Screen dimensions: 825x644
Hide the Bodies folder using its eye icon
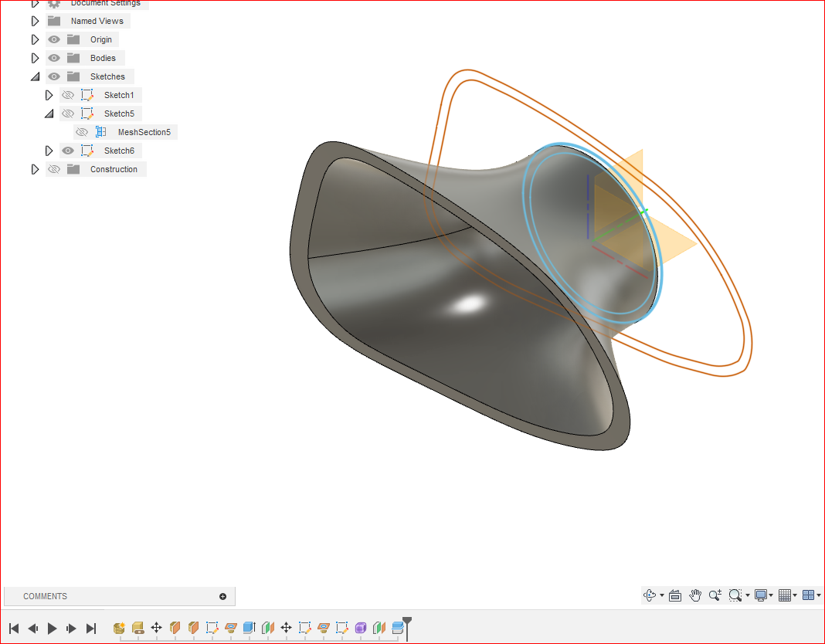coord(53,57)
